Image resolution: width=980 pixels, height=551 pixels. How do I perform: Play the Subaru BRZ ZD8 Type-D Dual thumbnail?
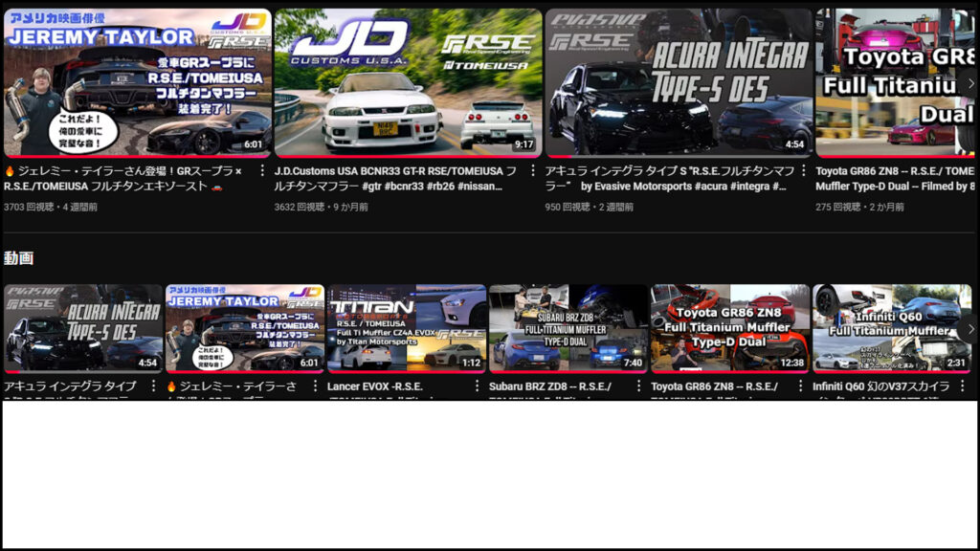568,328
